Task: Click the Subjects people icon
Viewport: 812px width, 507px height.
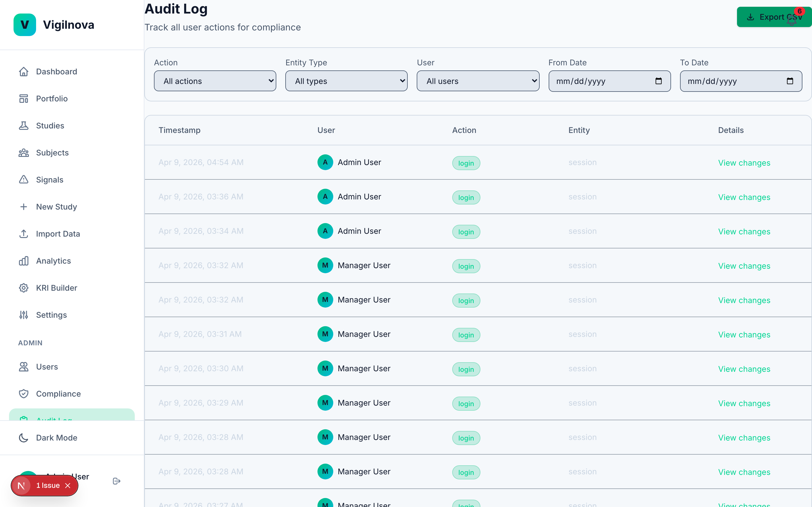Action: coord(23,153)
